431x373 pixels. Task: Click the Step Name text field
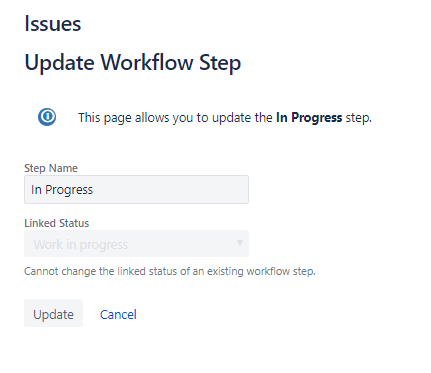click(136, 189)
